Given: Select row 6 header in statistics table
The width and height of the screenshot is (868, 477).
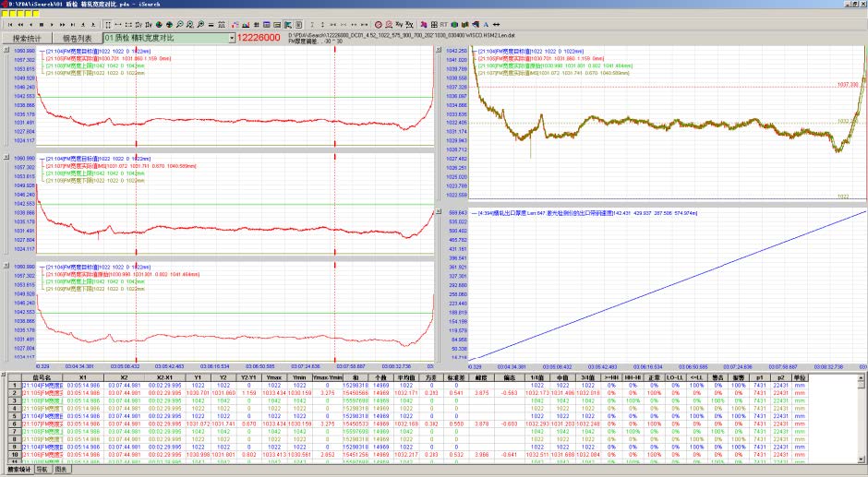Looking at the screenshot, I should point(16,423).
